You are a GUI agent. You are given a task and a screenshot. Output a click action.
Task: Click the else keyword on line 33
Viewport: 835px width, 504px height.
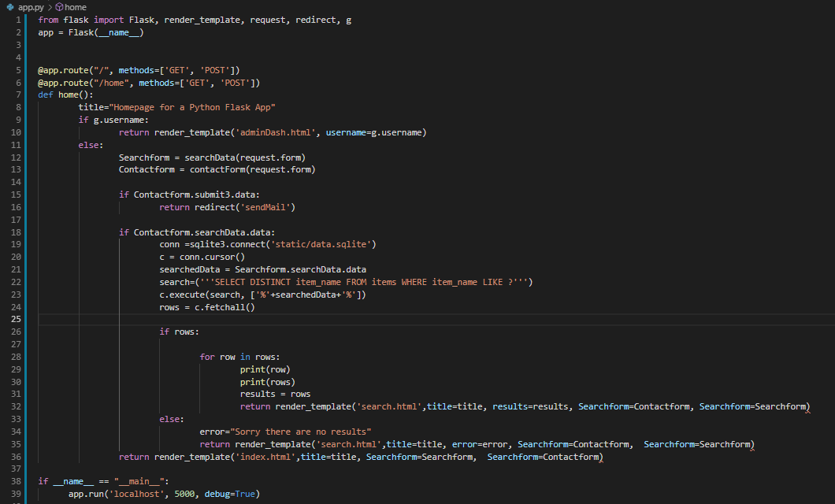(169, 418)
